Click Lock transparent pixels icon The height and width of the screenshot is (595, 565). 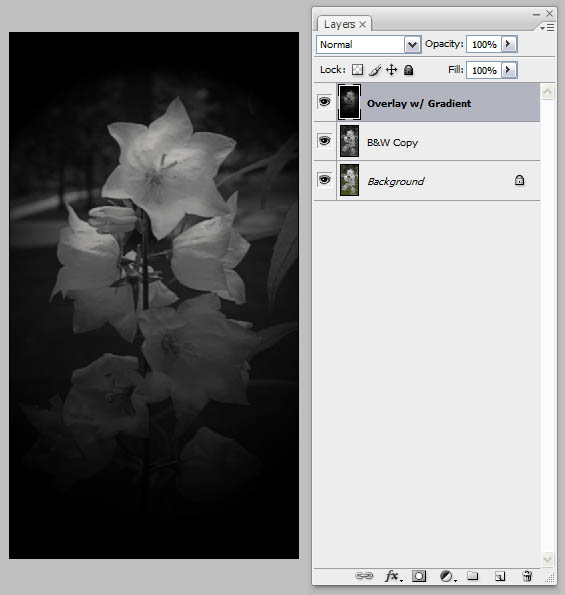coord(357,70)
